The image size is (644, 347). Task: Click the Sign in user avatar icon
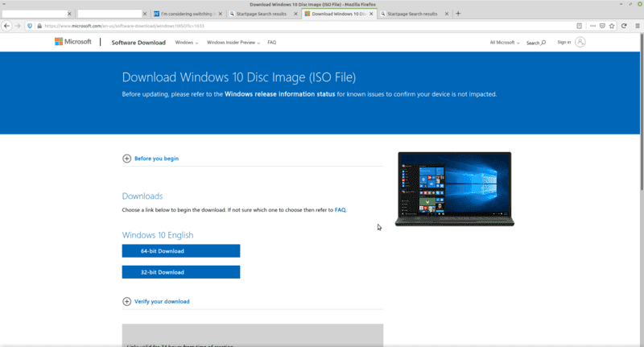[x=580, y=42]
